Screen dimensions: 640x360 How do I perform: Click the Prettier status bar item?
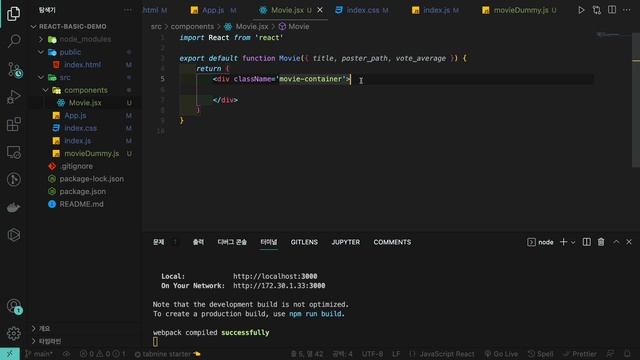click(580, 354)
